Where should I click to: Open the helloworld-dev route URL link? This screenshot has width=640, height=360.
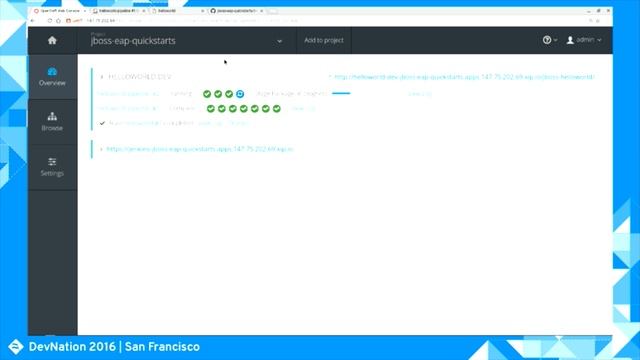464,77
